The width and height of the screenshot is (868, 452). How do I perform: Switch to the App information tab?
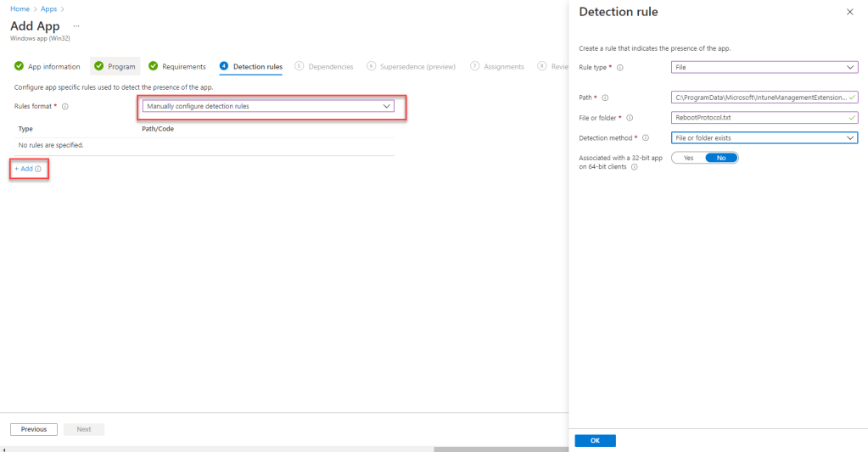click(x=48, y=66)
